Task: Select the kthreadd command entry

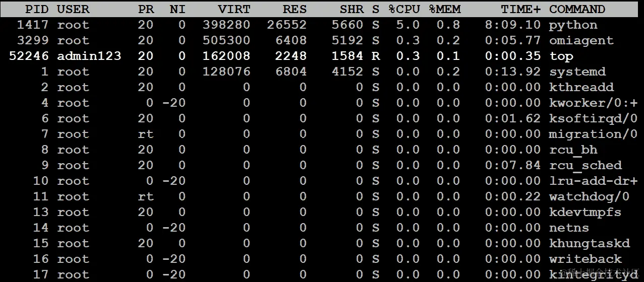Action: point(581,88)
